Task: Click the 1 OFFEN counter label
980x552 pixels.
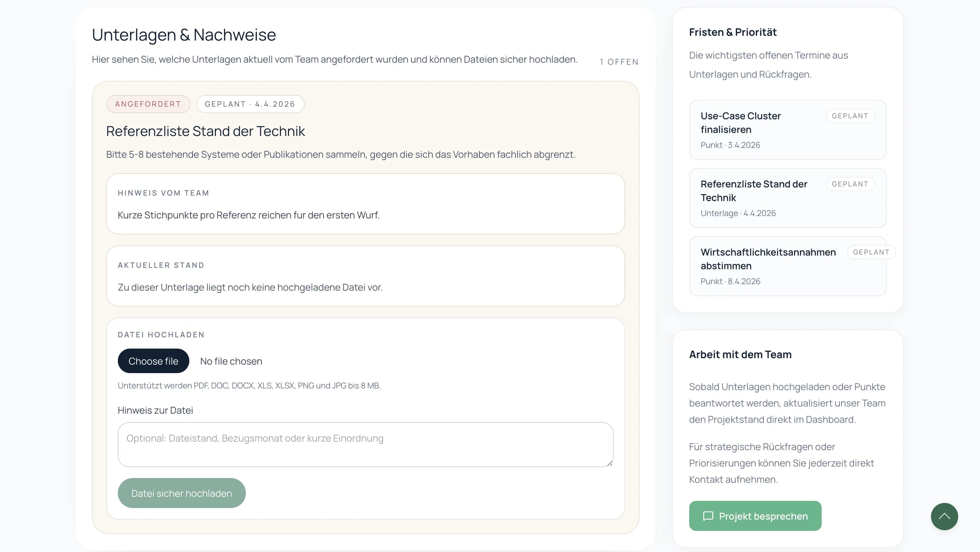Action: 619,62
